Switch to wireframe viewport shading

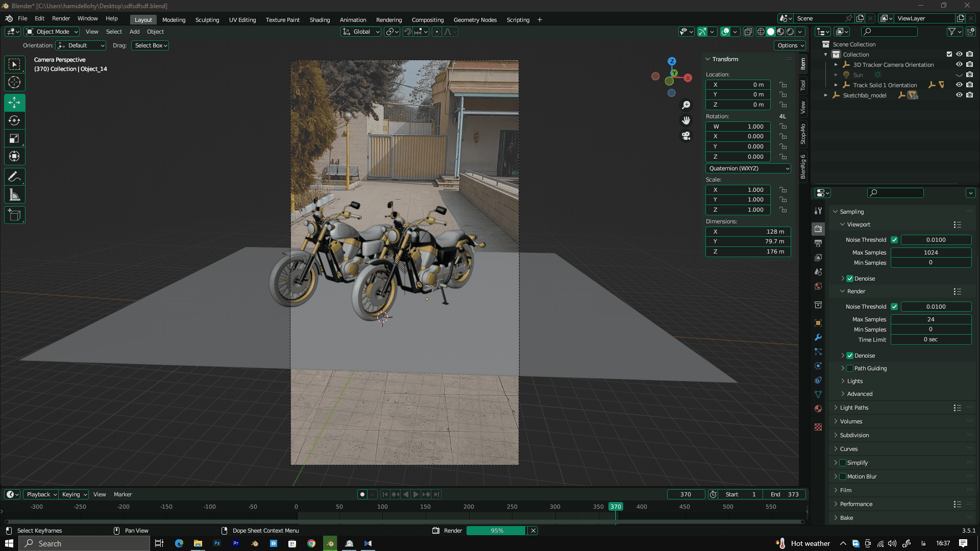click(761, 32)
